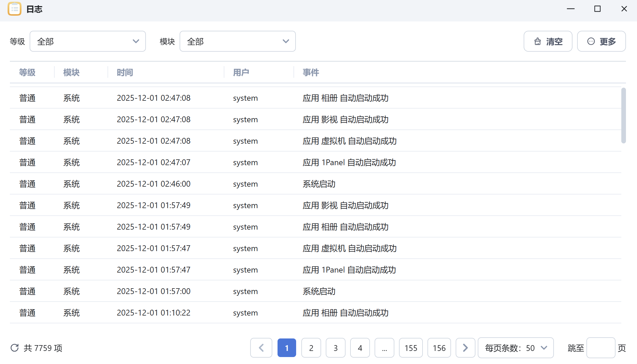Click the log app icon in title bar
This screenshot has width=637, height=364.
pyautogui.click(x=15, y=9)
